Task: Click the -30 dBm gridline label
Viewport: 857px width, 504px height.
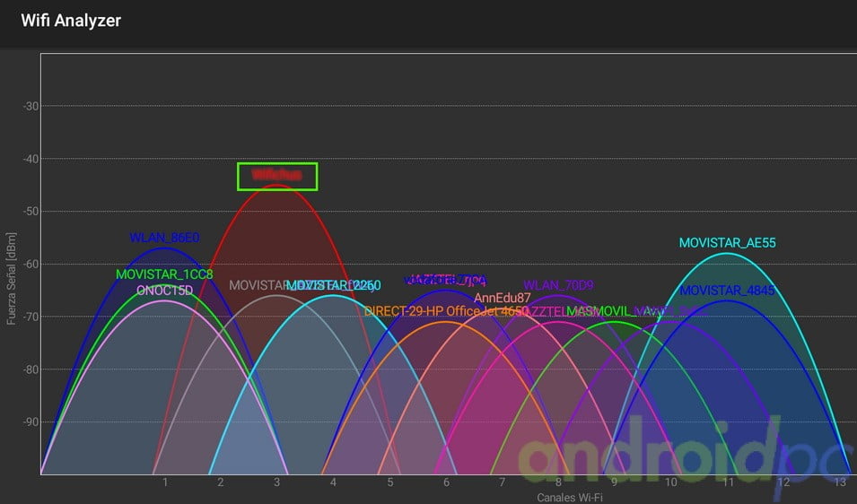Action: 30,106
